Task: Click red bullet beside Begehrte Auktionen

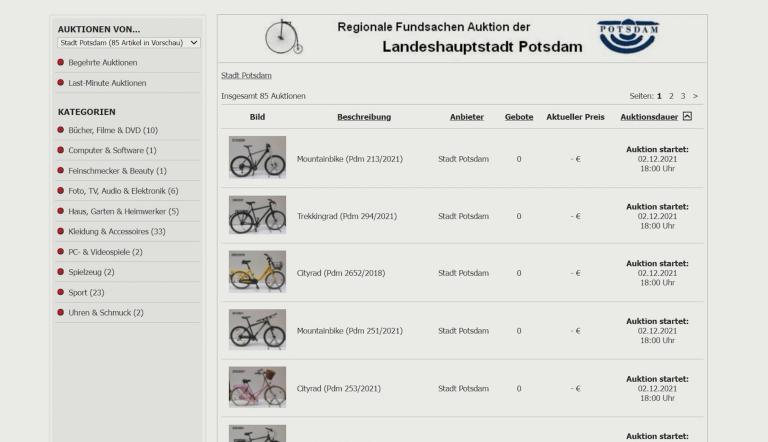Action: 61,62
